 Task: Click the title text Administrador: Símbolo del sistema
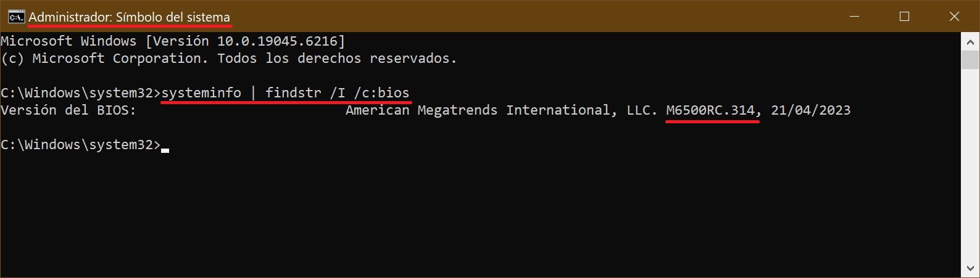pos(129,17)
